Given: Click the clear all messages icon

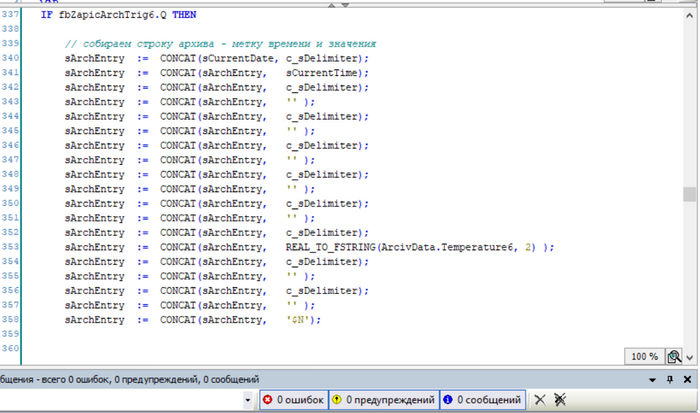Looking at the screenshot, I should point(560,400).
